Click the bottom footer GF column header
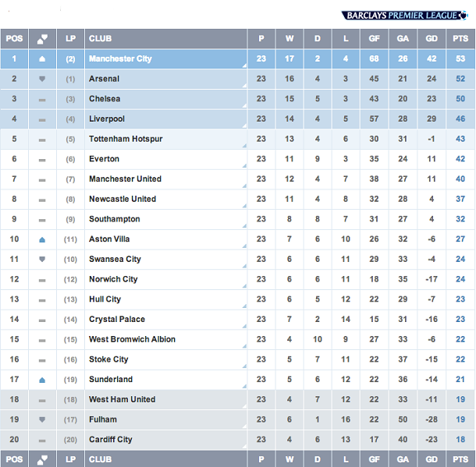 [374, 459]
